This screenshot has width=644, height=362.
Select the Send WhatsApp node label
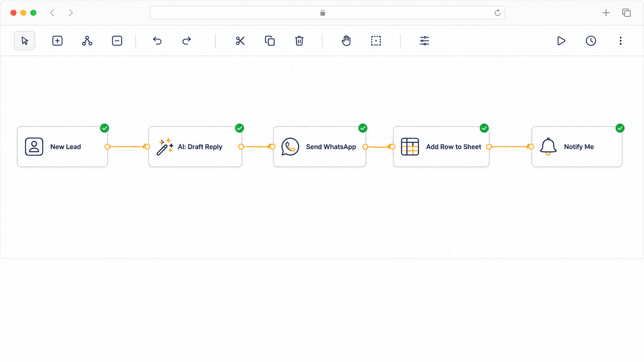[331, 147]
